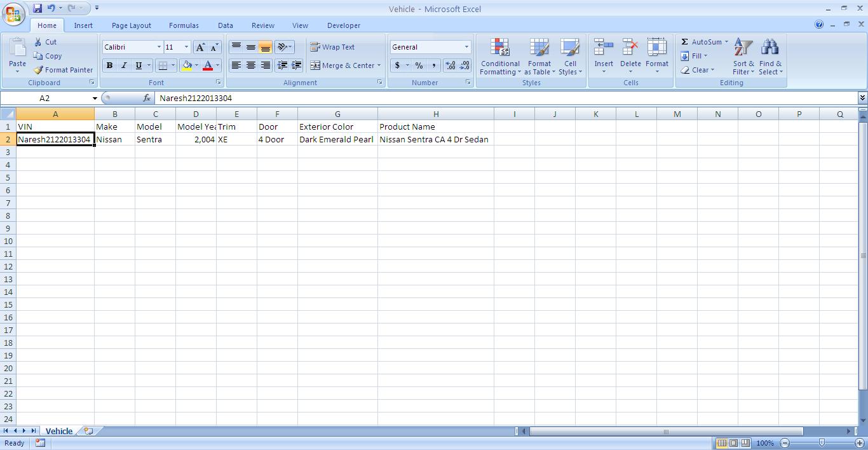Image resolution: width=868 pixels, height=450 pixels.
Task: Open Customize Quick Access Toolbar menu
Action: (x=97, y=8)
